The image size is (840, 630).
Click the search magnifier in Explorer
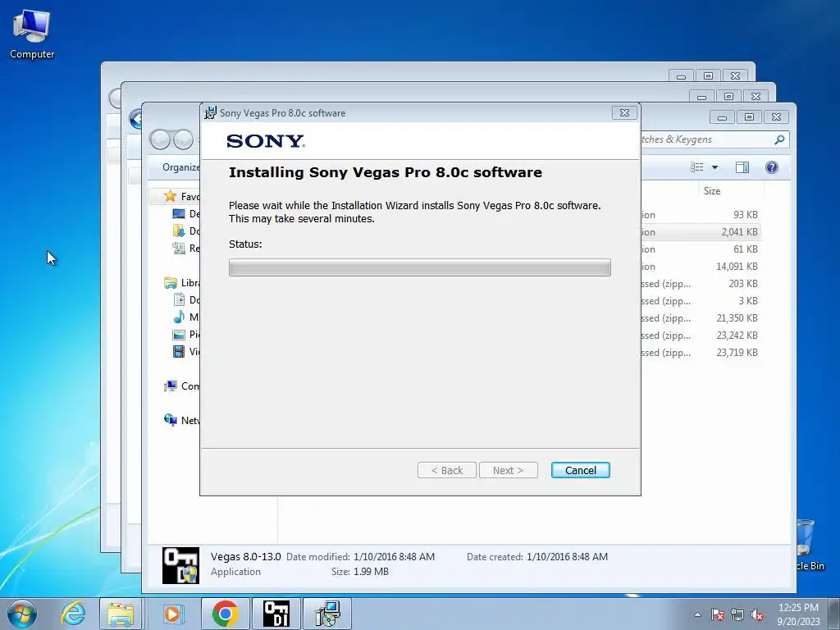click(779, 139)
